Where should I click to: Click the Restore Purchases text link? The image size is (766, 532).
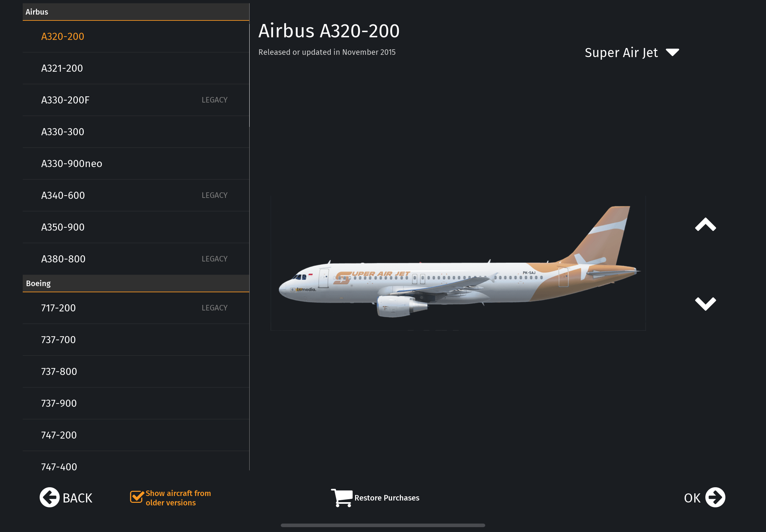click(387, 498)
